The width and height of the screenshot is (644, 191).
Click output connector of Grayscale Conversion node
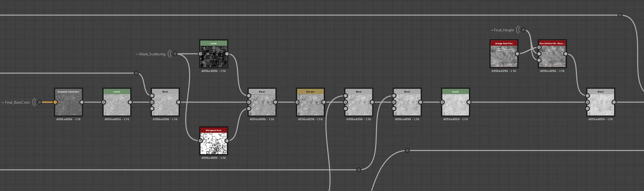(x=82, y=102)
